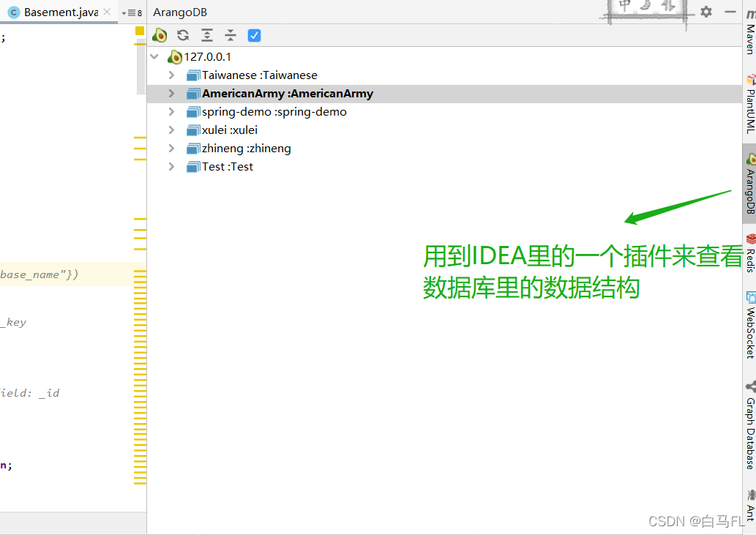Expand the zhineng database node
756x535 pixels.
click(171, 149)
